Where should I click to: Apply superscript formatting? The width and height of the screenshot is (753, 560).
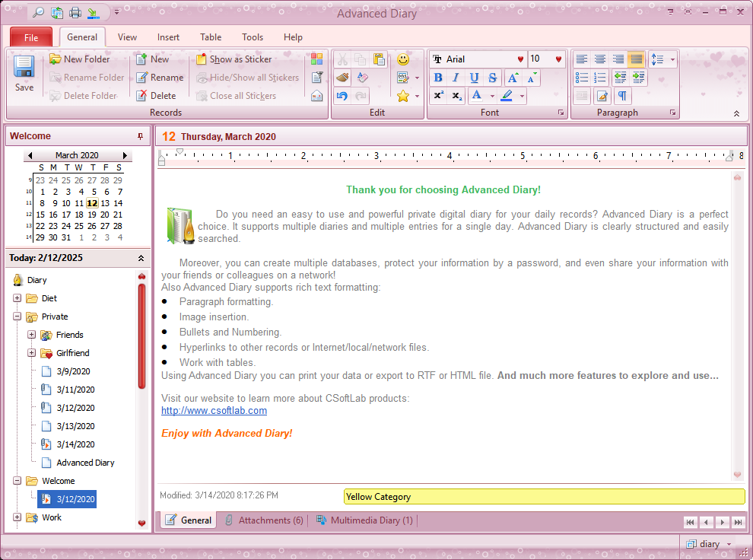pyautogui.click(x=438, y=96)
